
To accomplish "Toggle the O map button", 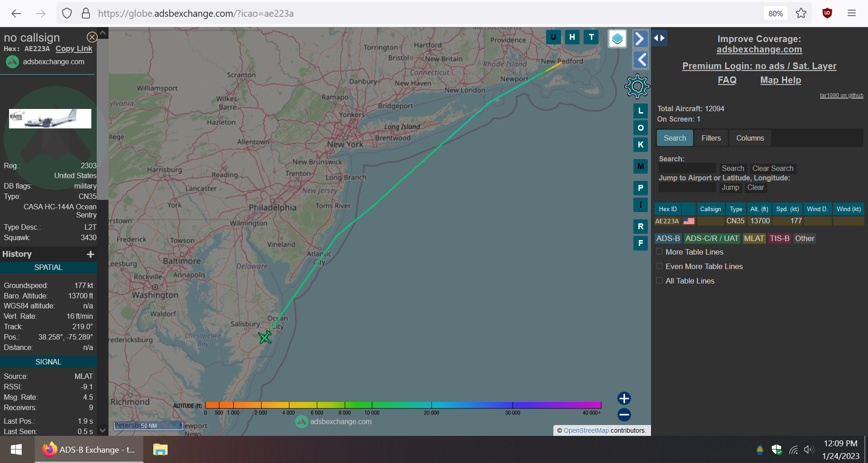I will [641, 128].
